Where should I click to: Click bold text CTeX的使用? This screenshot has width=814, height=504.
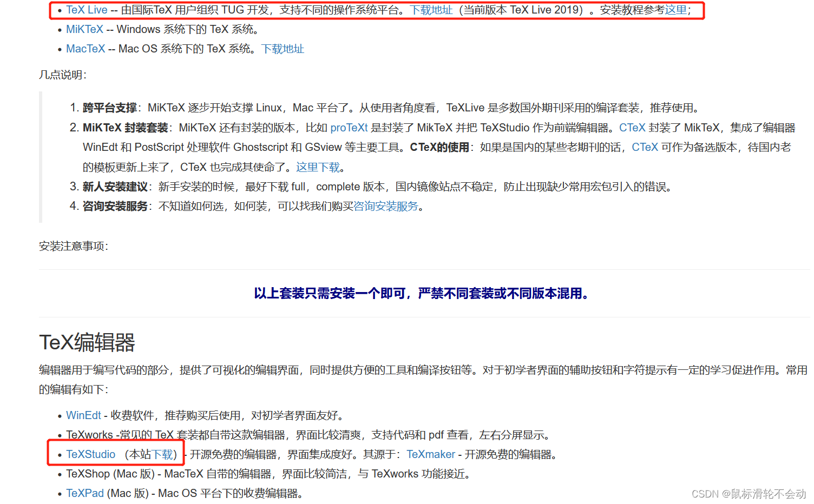tap(439, 147)
